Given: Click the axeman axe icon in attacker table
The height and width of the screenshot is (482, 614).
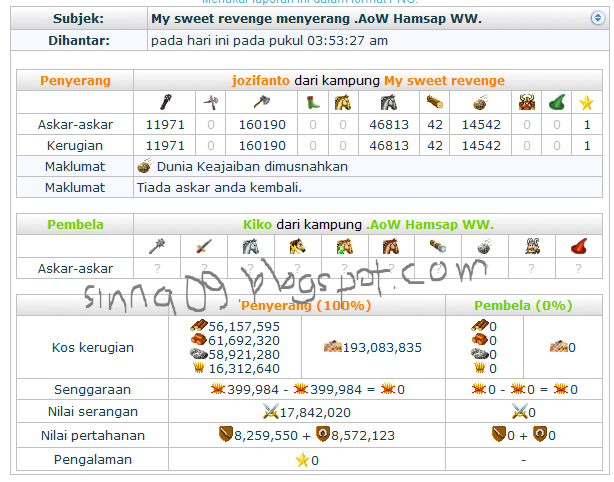Looking at the screenshot, I should tap(262, 103).
